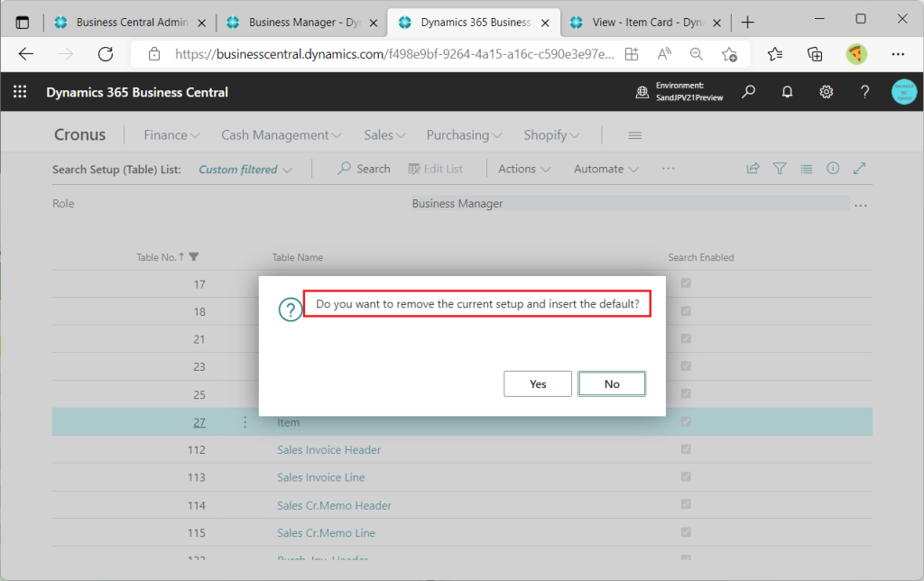The height and width of the screenshot is (581, 924).
Task: Open the app launcher waffle icon
Action: pyautogui.click(x=20, y=92)
